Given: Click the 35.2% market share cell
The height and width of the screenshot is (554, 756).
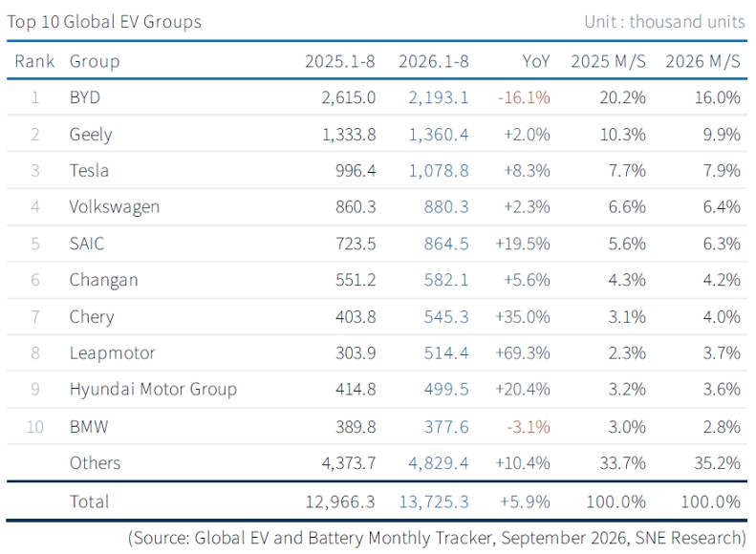Looking at the screenshot, I should [x=718, y=463].
